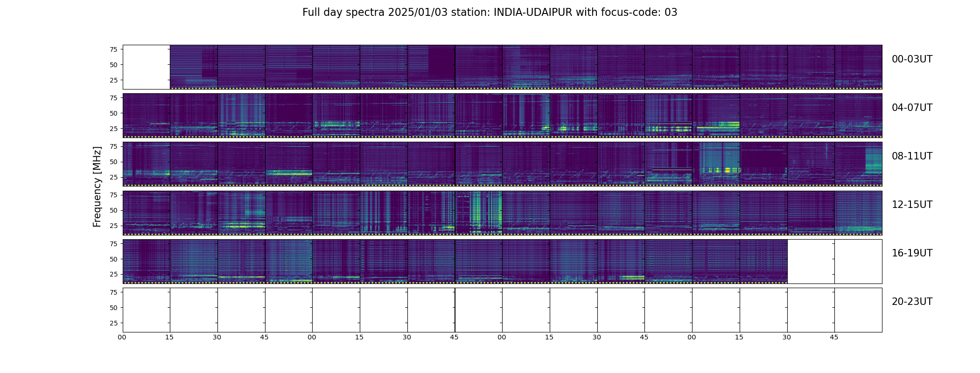Click the '25' tick of the 20-23UT row
Image resolution: width=980 pixels, height=373 pixels.
[113, 323]
